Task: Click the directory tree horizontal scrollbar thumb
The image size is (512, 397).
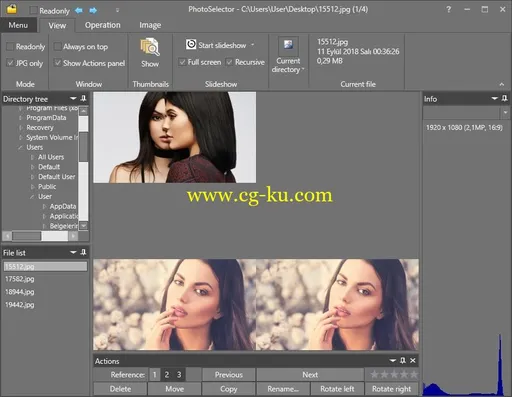Action: [27, 236]
